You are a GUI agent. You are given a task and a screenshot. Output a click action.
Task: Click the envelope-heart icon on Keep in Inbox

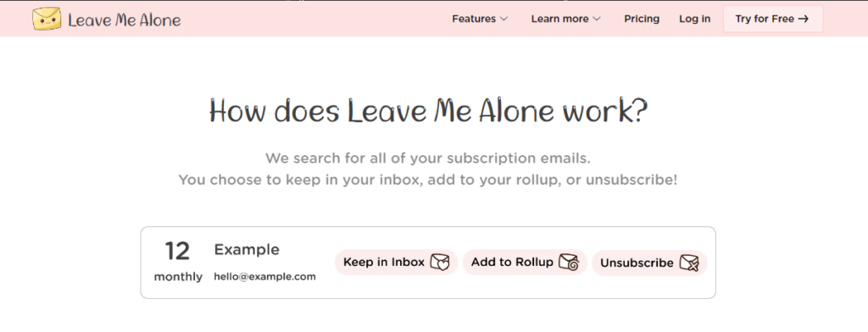(440, 263)
